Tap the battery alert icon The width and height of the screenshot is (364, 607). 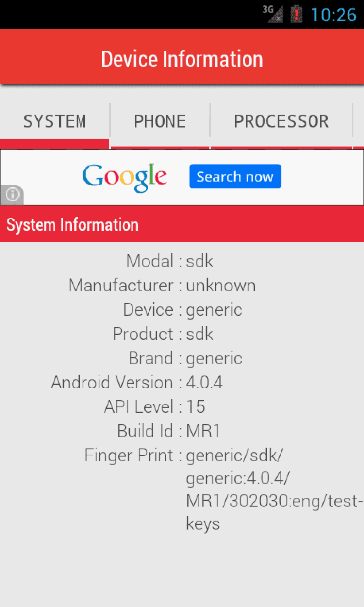tap(296, 14)
